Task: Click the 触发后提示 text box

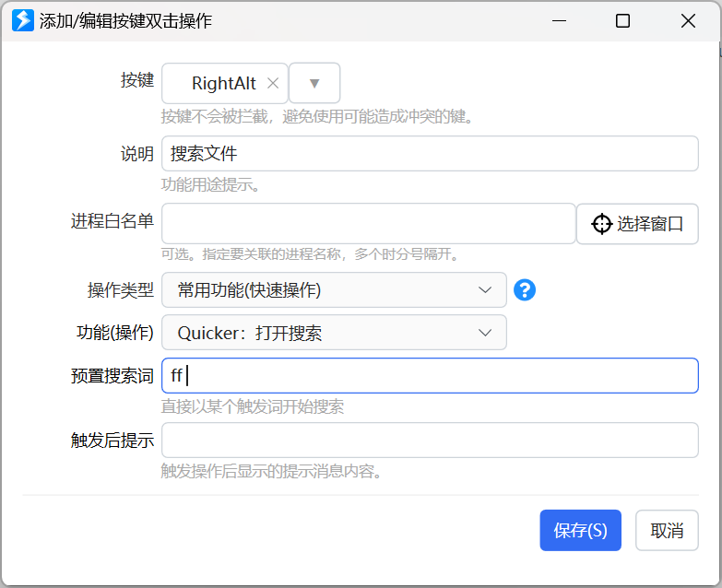Action: [x=429, y=440]
